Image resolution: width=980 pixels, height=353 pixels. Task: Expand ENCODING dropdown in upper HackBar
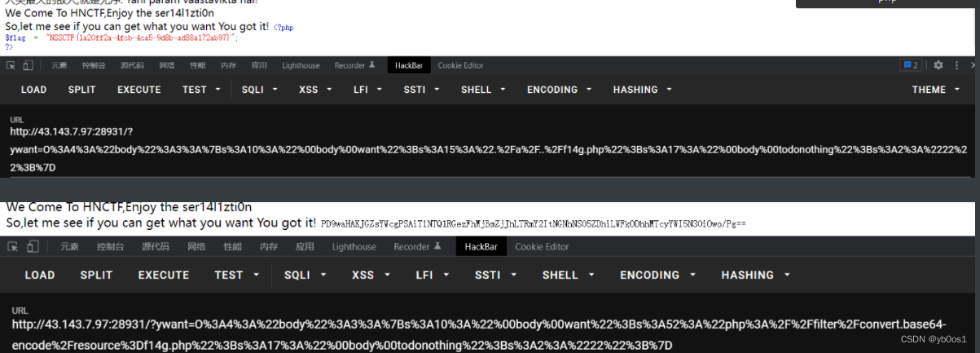[x=560, y=90]
